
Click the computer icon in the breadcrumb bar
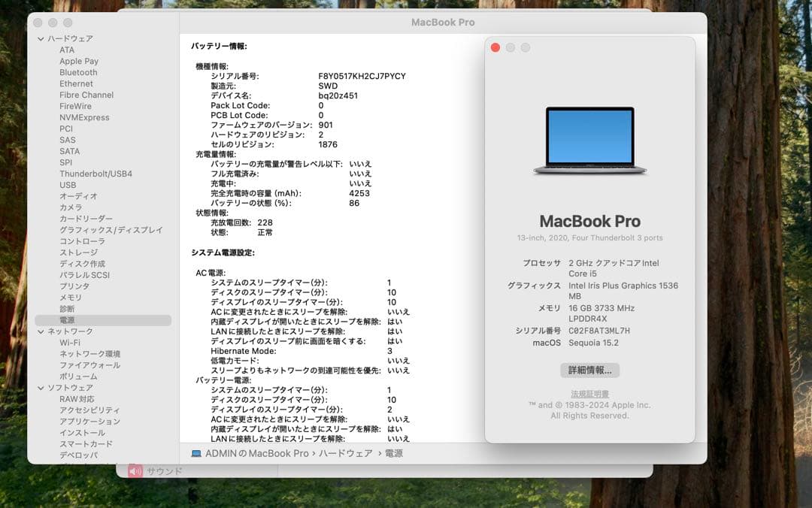[198, 454]
